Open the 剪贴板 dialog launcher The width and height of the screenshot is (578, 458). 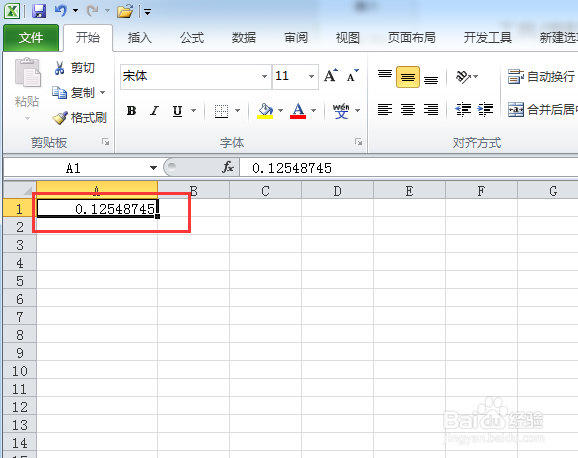pyautogui.click(x=105, y=142)
